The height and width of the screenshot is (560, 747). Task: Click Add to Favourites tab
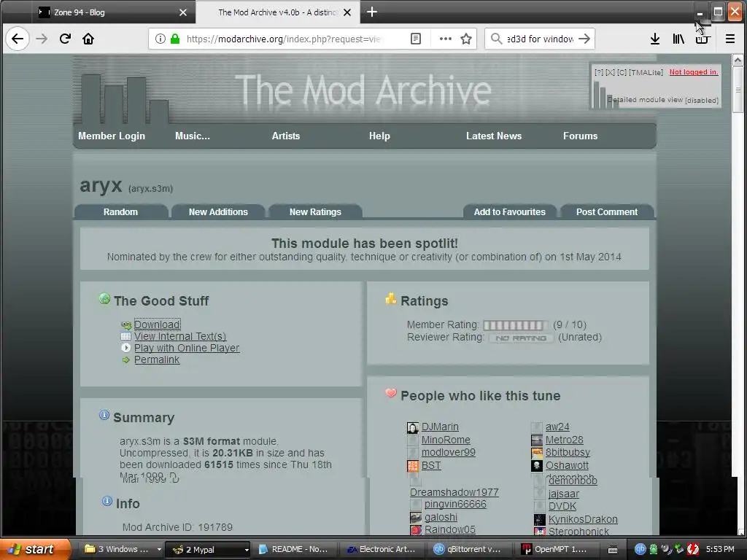[x=510, y=212]
